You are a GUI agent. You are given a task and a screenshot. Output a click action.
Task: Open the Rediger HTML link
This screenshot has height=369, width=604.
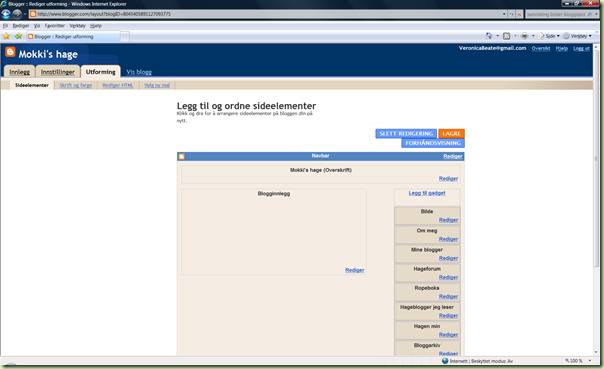pos(118,85)
